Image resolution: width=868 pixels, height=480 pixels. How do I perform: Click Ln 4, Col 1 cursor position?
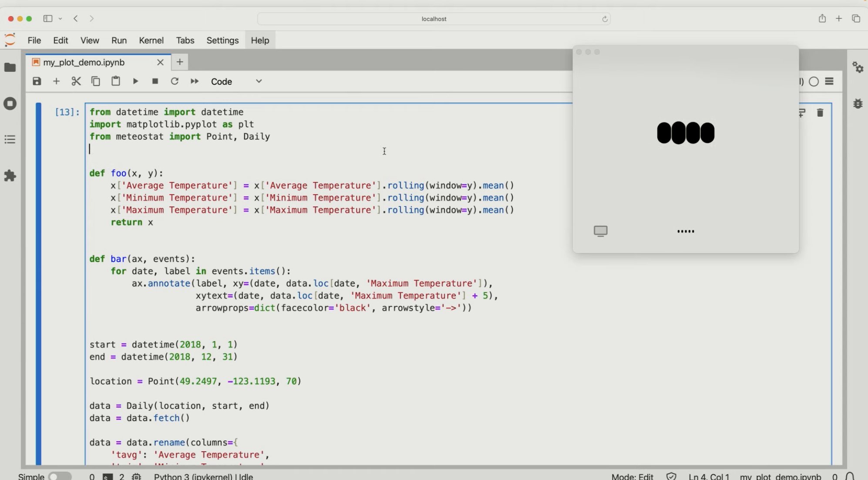pyautogui.click(x=709, y=477)
